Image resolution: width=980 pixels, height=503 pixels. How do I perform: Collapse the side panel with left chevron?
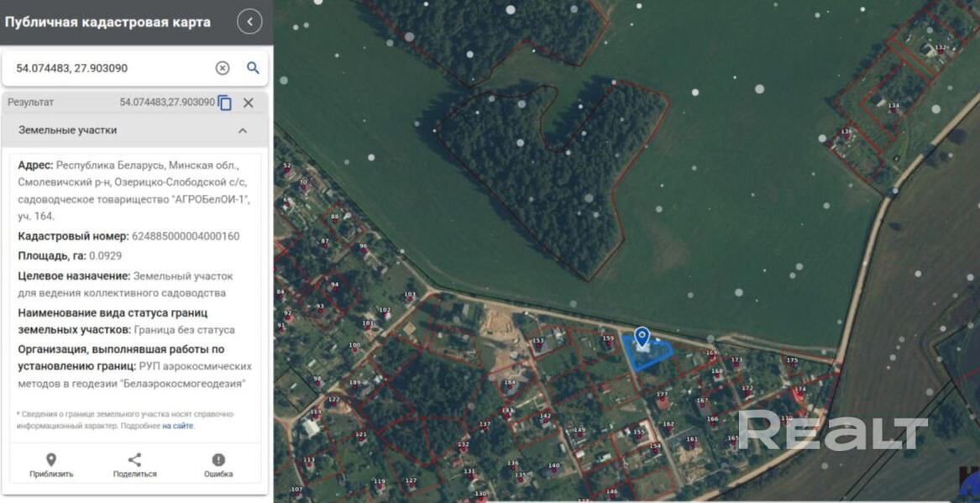pyautogui.click(x=249, y=22)
